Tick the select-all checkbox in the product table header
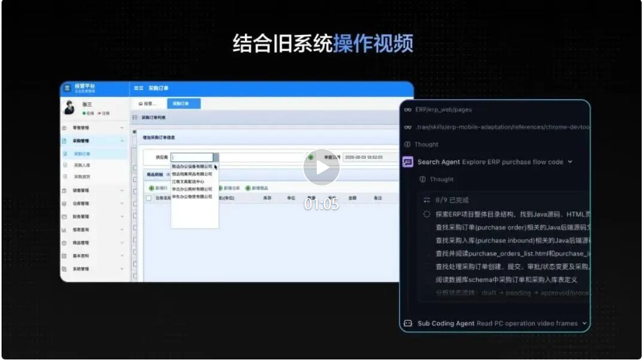This screenshot has width=644, height=361. coord(149,198)
